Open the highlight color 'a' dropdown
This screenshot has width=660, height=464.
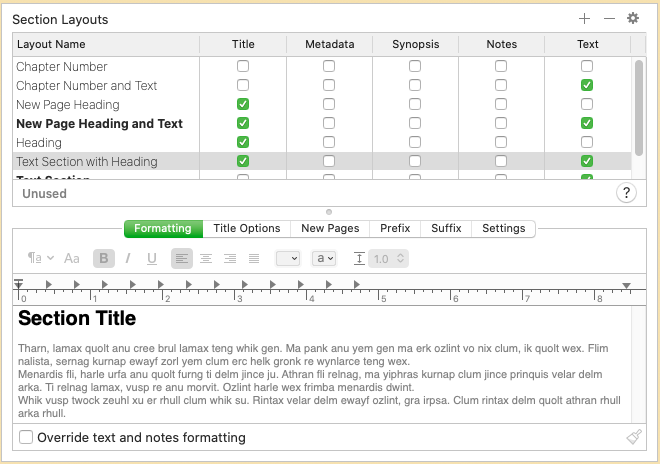pyautogui.click(x=324, y=258)
